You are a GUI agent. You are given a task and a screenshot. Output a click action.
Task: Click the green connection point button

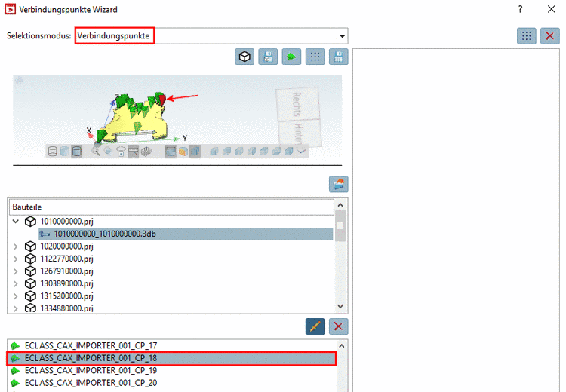[291, 57]
